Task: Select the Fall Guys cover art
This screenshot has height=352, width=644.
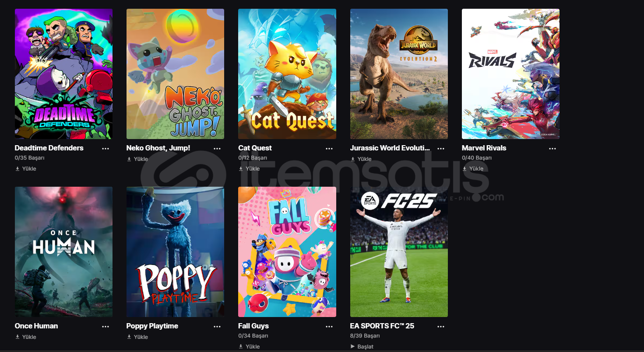Action: (x=287, y=252)
